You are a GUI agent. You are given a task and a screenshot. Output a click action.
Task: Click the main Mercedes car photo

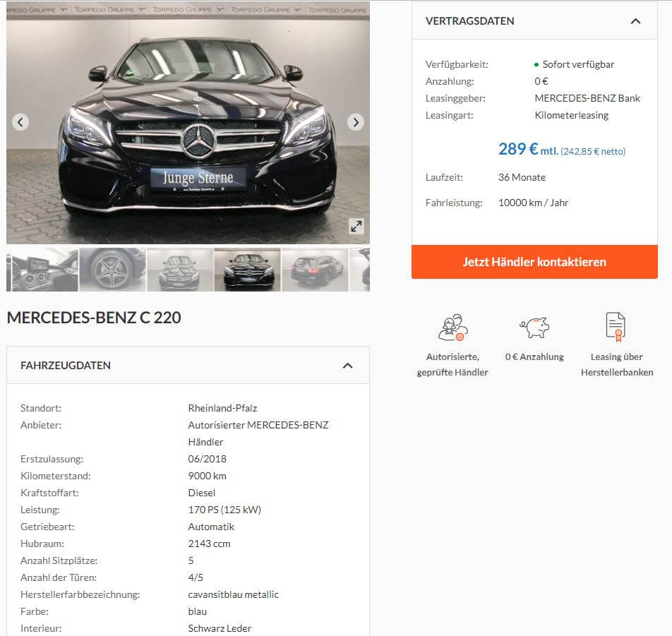(188, 123)
